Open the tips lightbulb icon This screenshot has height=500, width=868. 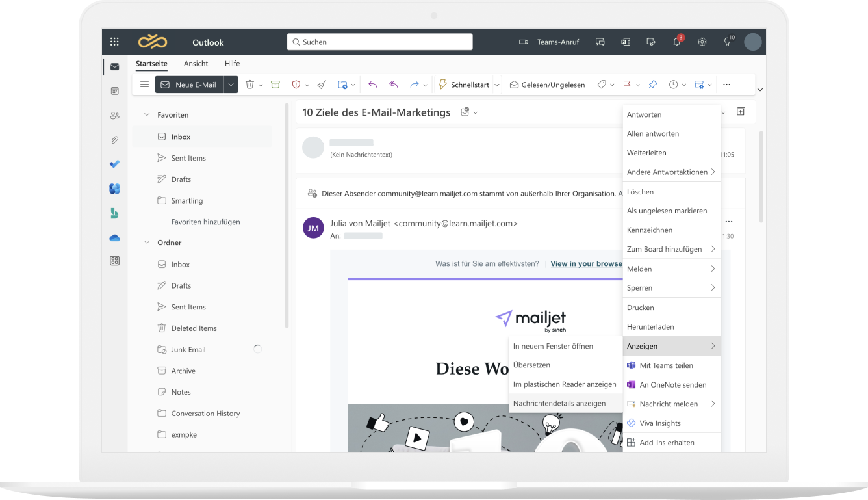click(728, 42)
